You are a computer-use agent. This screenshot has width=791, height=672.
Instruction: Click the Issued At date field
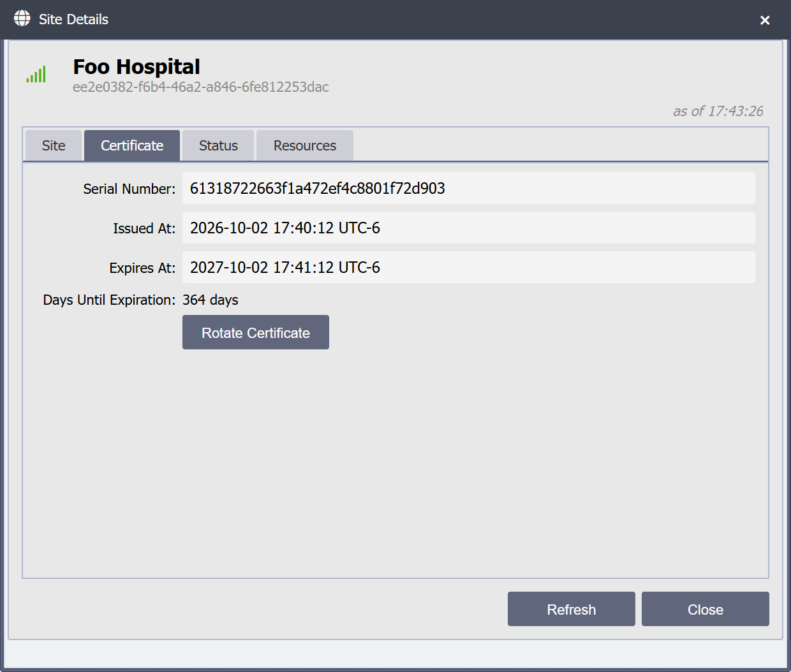(x=469, y=228)
